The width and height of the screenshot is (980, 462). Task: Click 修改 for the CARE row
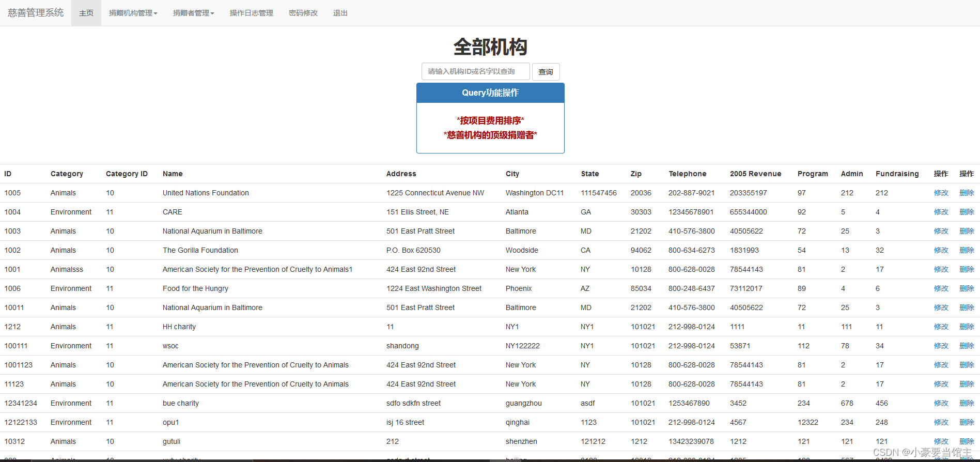click(941, 212)
